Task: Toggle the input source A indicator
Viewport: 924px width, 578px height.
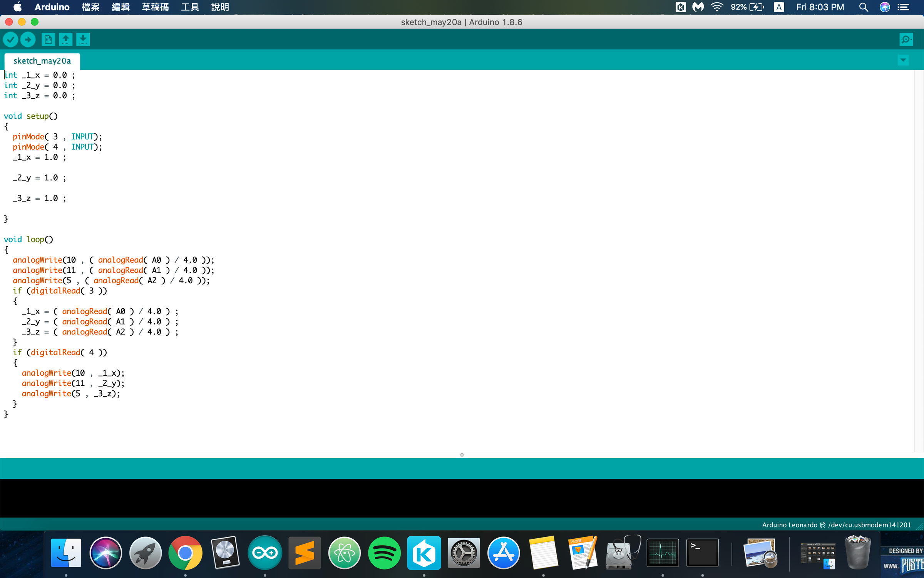Action: pyautogui.click(x=778, y=7)
